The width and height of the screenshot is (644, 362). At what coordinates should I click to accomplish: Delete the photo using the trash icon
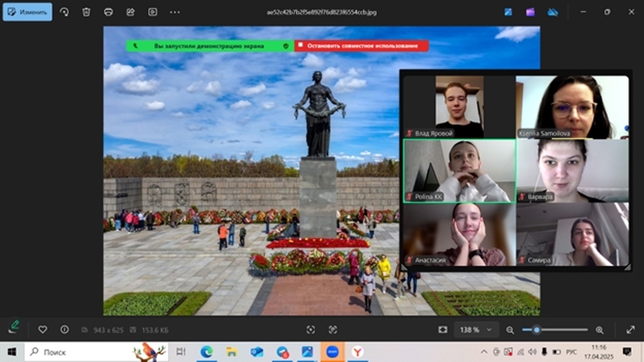coord(86,12)
